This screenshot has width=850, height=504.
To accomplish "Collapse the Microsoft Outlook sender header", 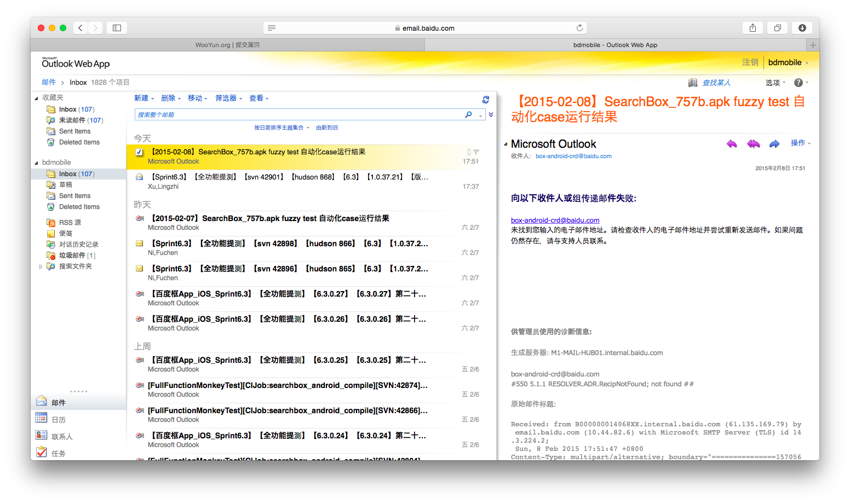I will coord(506,144).
